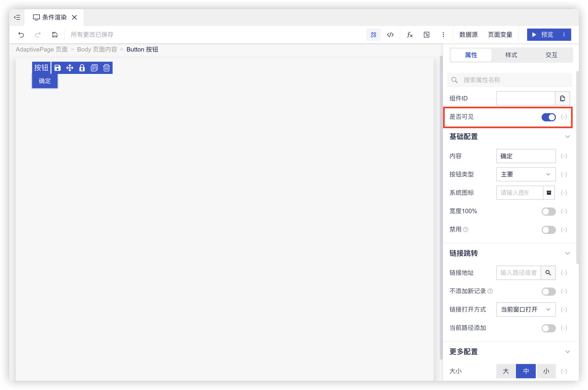Click the move arrows icon on component toolbar
Image resolution: width=588 pixels, height=390 pixels.
click(70, 68)
